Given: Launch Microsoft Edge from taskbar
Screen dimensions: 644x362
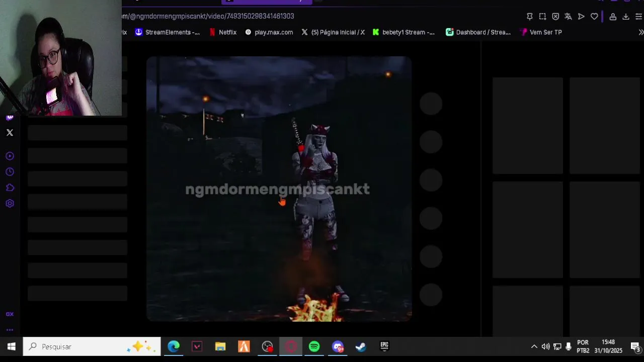Looking at the screenshot, I should (174, 346).
